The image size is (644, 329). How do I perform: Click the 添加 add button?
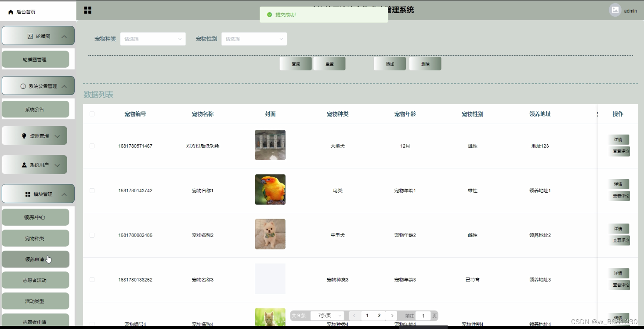(390, 64)
